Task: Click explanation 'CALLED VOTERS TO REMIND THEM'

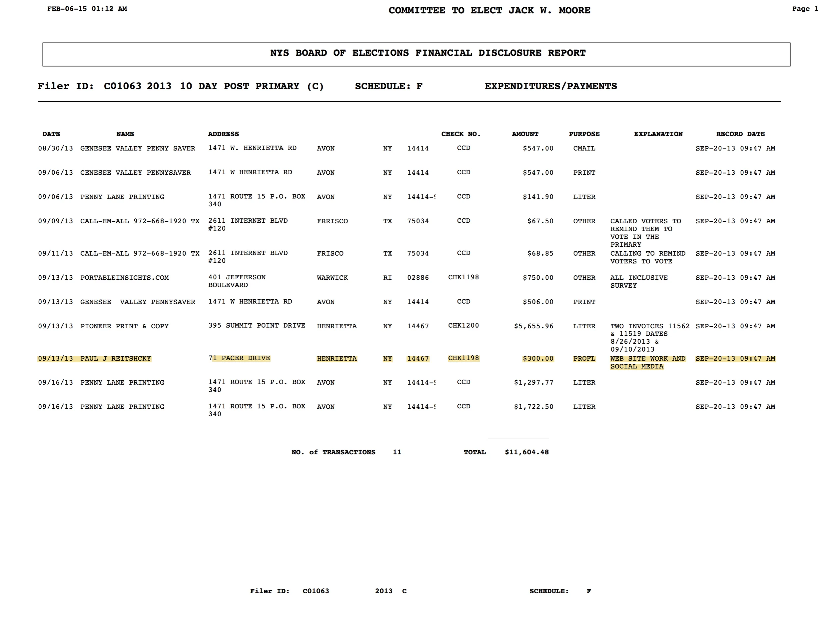Action: (x=645, y=225)
